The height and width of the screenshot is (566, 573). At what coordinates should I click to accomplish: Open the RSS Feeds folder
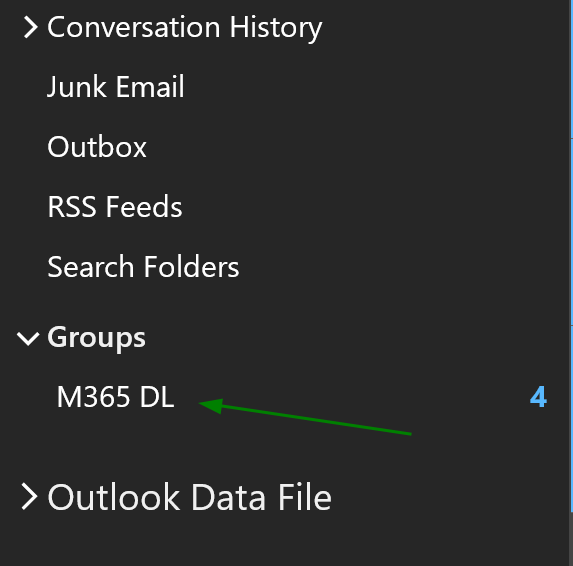tap(115, 207)
